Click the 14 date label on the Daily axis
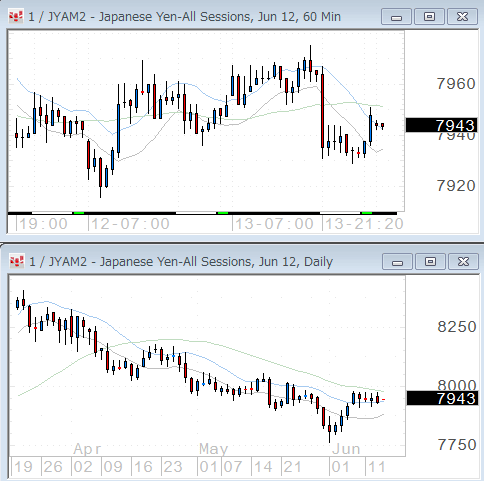This screenshot has width=484, height=481. pyautogui.click(x=263, y=467)
